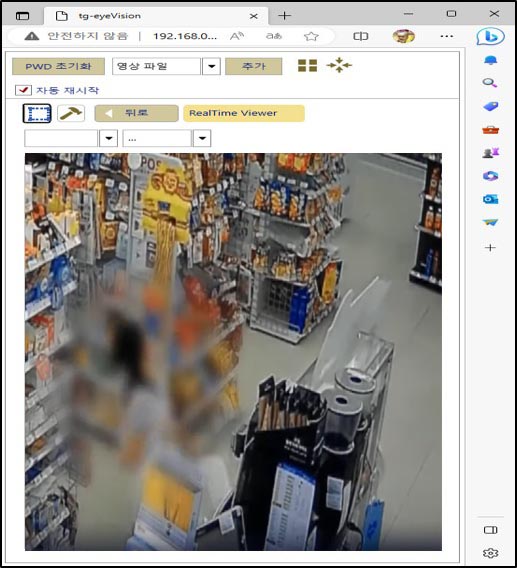Open a new browser tab
This screenshot has width=517, height=568.
pos(284,16)
